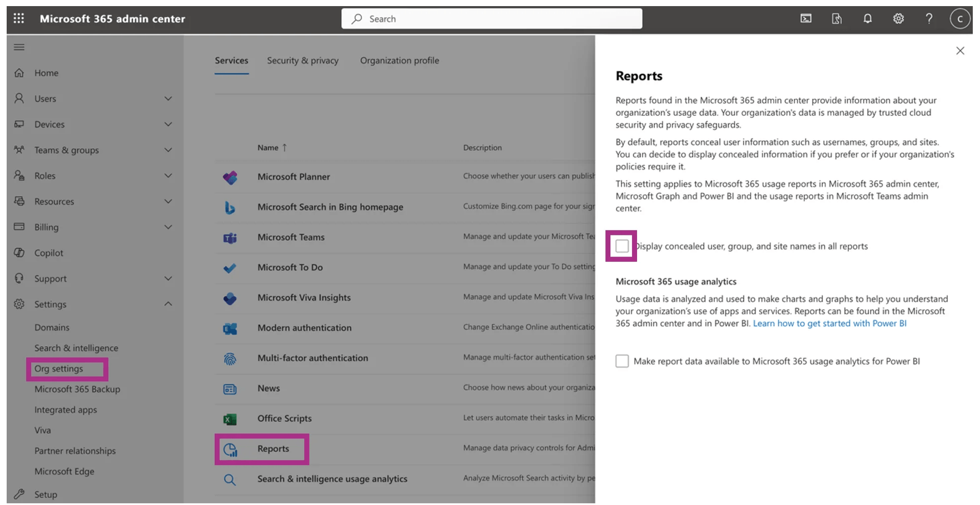Open Learn how to get started with Power BI link
980x505 pixels.
(830, 323)
